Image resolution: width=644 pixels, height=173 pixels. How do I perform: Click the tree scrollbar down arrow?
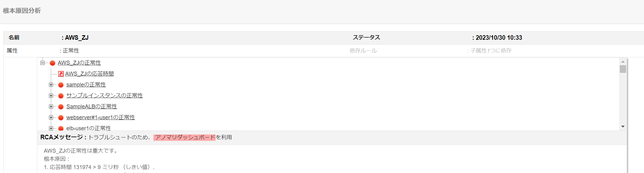pyautogui.click(x=623, y=127)
